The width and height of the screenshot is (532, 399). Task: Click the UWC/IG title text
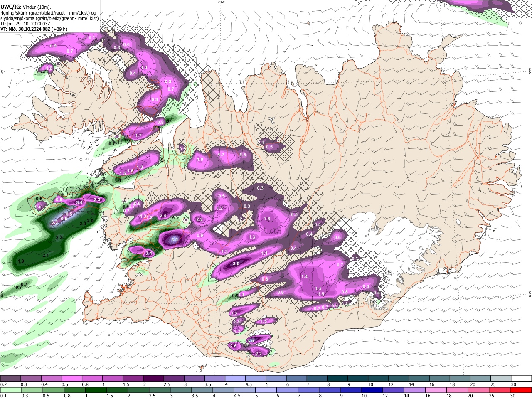[10, 7]
